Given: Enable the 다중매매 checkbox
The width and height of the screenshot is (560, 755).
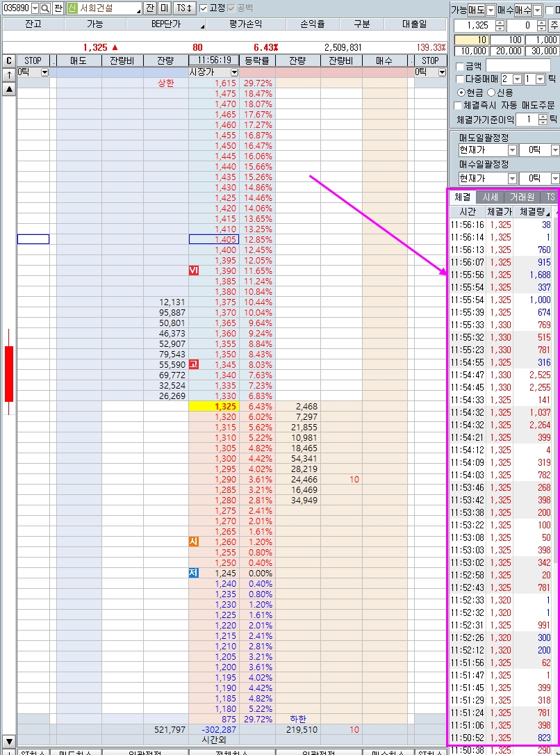Looking at the screenshot, I should (x=459, y=79).
